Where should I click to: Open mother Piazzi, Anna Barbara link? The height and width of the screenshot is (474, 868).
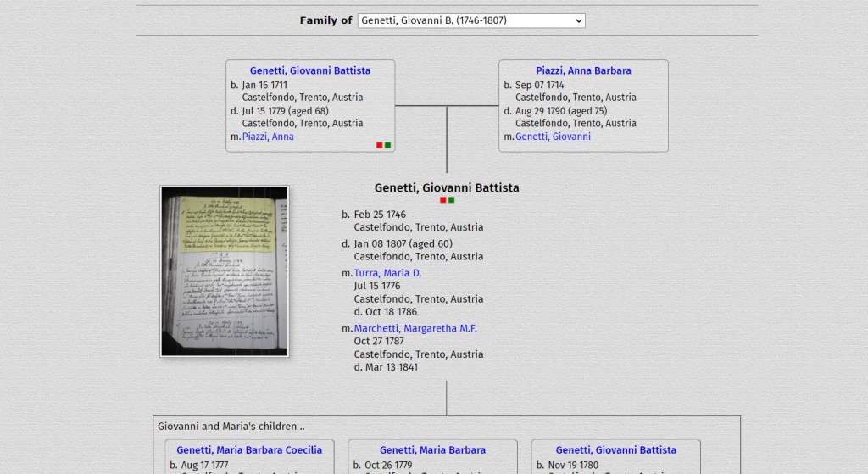point(583,71)
